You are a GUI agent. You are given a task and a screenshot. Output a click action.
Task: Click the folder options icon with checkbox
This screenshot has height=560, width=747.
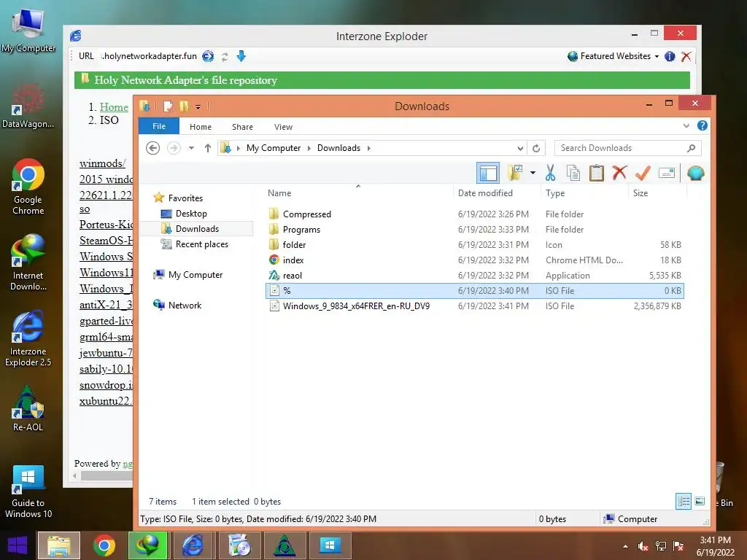coord(515,174)
